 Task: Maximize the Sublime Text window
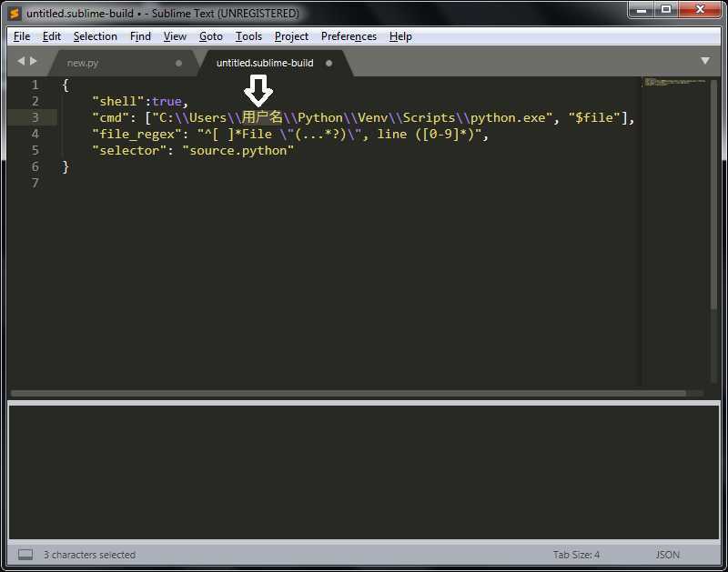point(666,10)
